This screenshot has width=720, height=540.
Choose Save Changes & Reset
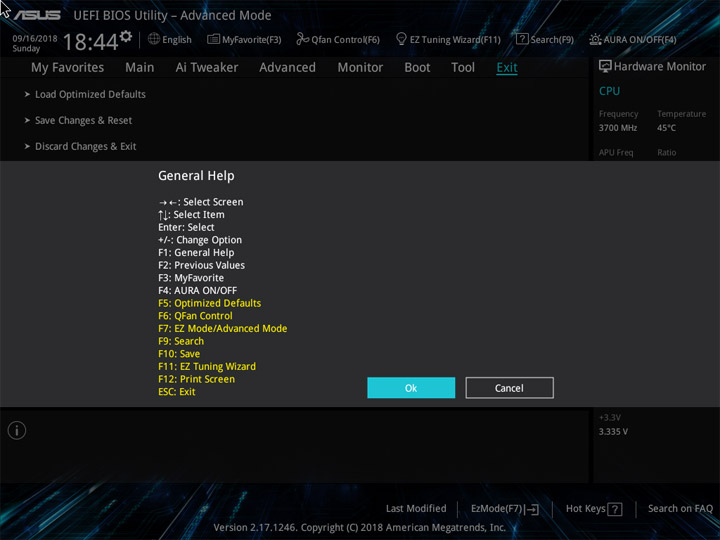84,120
